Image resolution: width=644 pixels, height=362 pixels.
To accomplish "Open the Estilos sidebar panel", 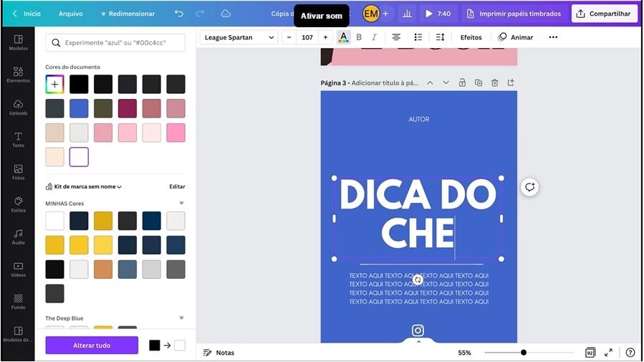I will point(18,204).
